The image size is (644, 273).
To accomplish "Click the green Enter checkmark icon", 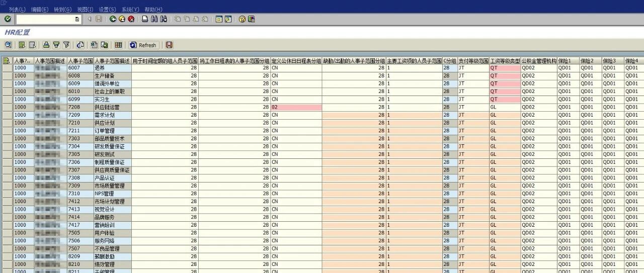I will (x=8, y=19).
